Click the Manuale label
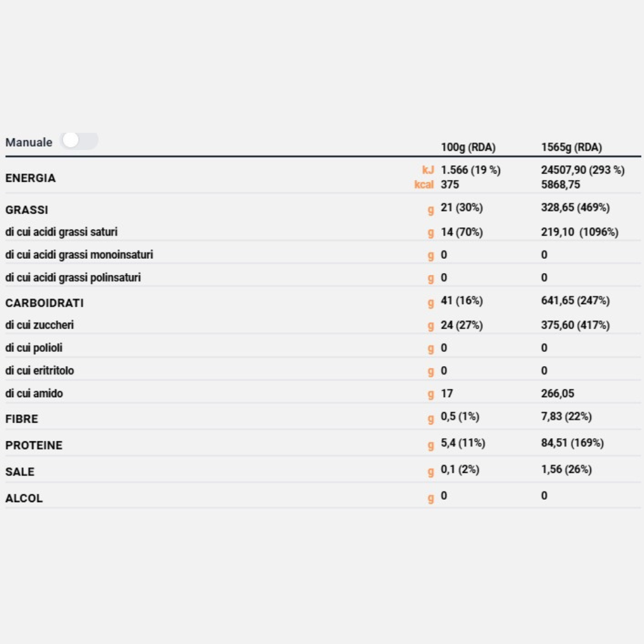This screenshot has height=644, width=644. click(29, 143)
